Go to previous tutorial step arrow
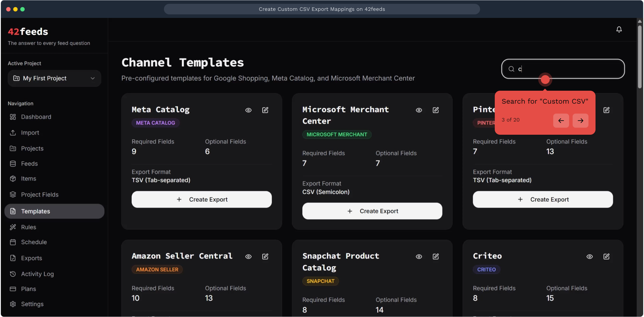 (561, 121)
